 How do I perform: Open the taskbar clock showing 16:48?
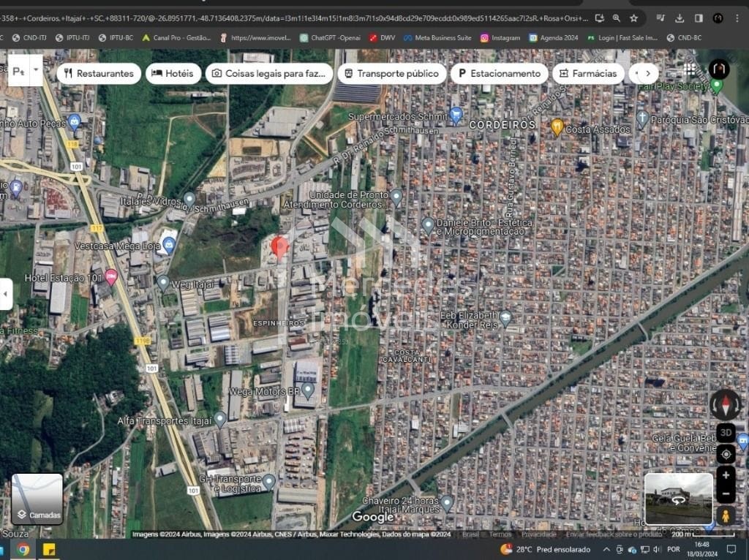click(702, 550)
